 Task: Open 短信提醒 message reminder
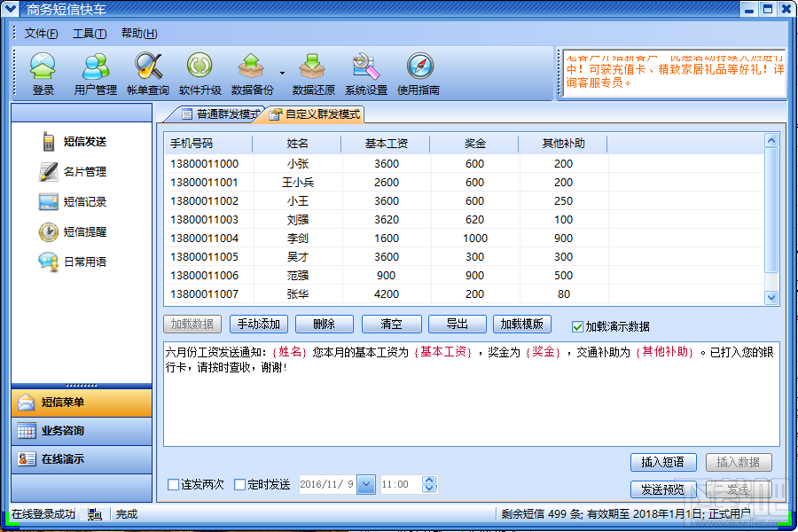[x=73, y=231]
